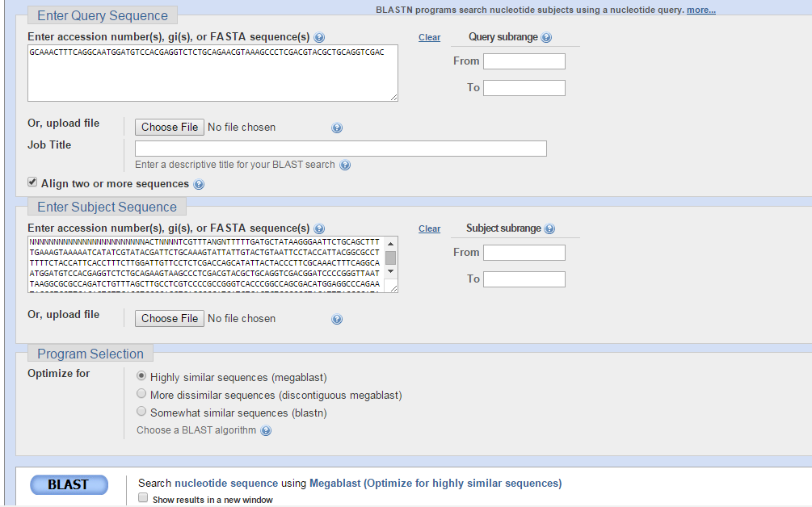Enable Show results in a new window
Screen dimensions: 812x507
[x=143, y=499]
